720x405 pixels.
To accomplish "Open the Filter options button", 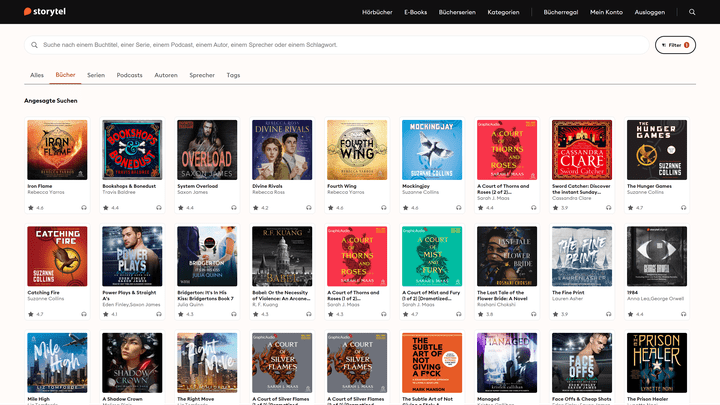I will [675, 45].
